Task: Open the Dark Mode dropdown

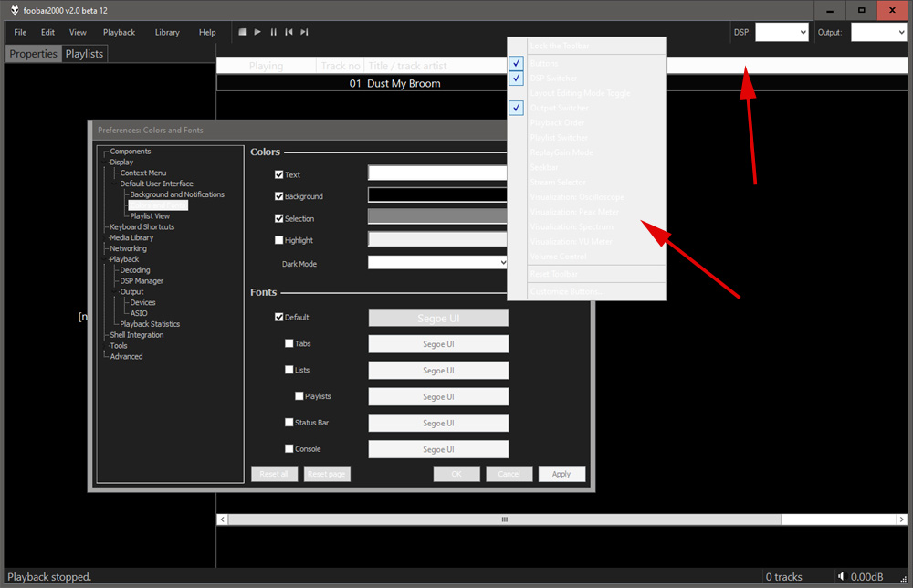Action: pos(437,263)
